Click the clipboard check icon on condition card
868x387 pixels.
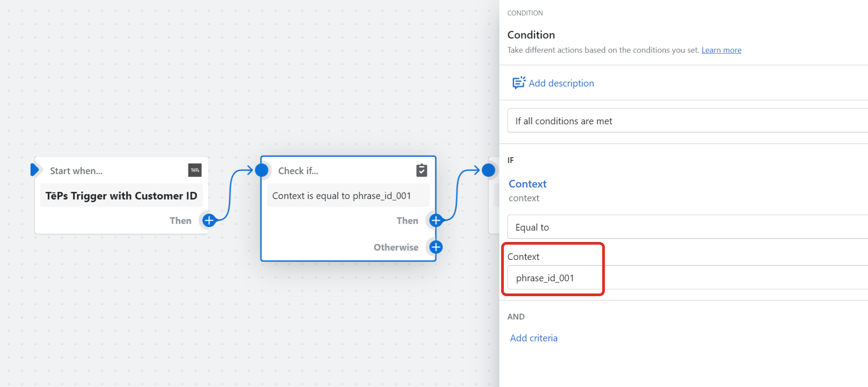421,170
